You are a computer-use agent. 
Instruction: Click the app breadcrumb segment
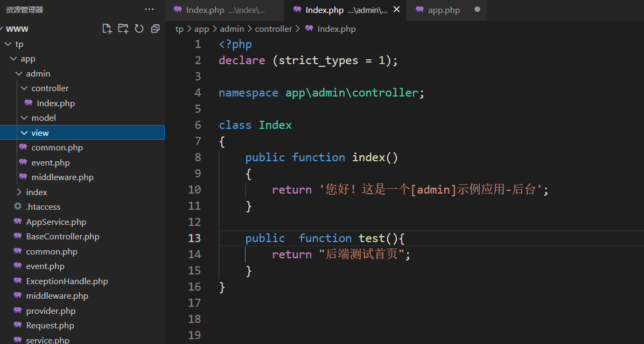[202, 29]
